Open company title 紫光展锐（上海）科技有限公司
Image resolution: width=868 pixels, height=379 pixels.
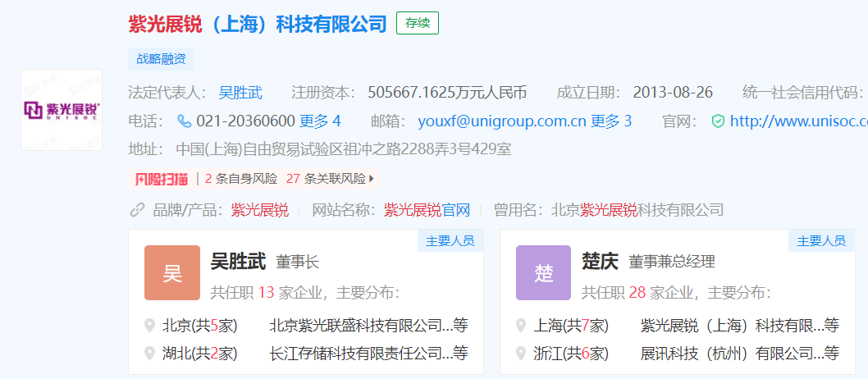click(x=258, y=24)
